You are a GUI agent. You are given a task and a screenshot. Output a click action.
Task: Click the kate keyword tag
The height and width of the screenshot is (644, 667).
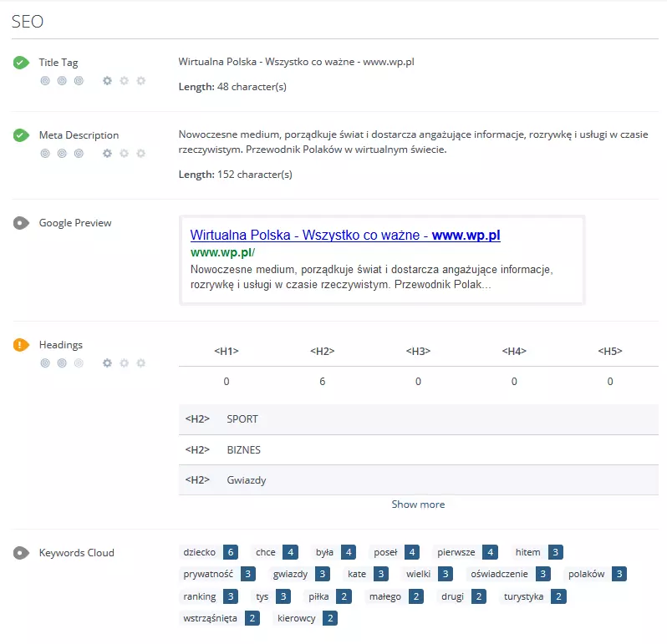coord(366,574)
